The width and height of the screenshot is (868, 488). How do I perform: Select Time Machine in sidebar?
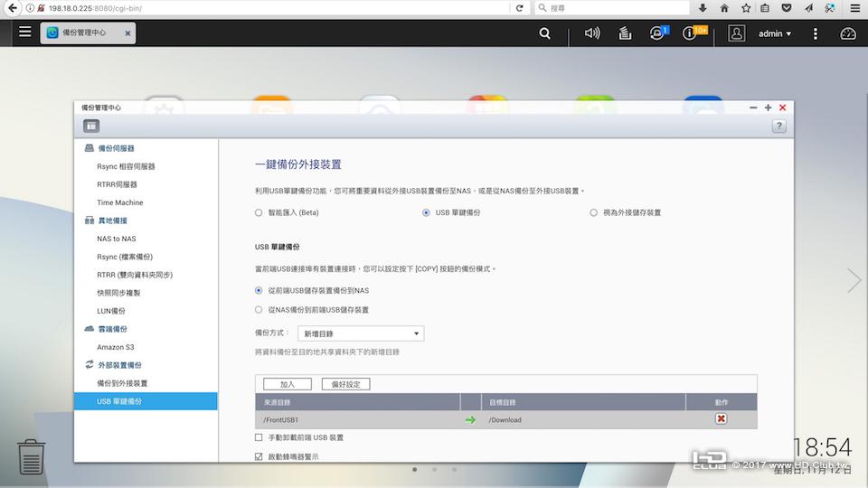pyautogui.click(x=120, y=202)
